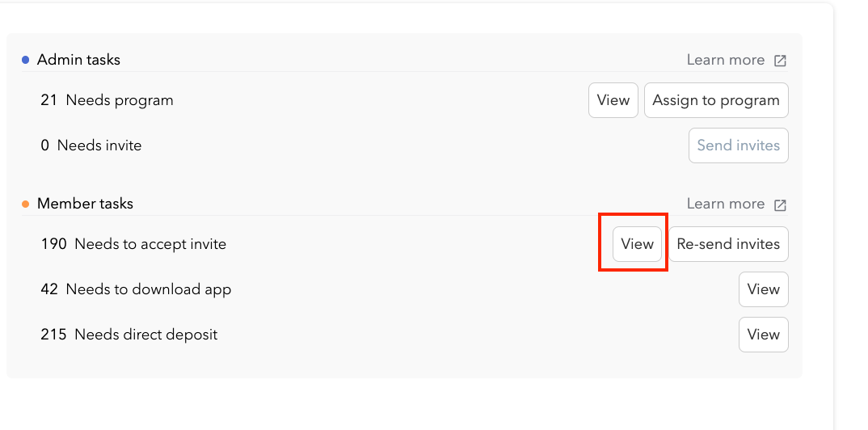Click the '190 Needs to accept invite' label
The width and height of the screenshot is (868, 430).
pyautogui.click(x=133, y=244)
